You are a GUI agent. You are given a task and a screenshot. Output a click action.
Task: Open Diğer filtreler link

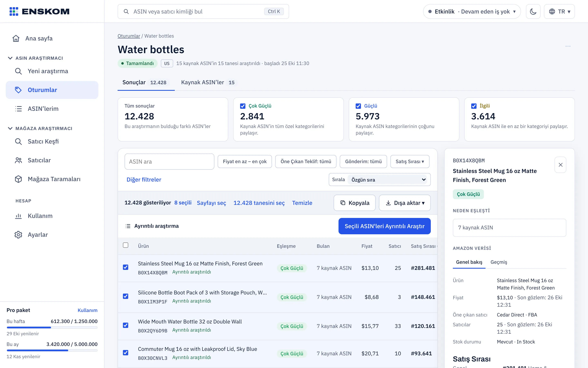[x=144, y=180]
